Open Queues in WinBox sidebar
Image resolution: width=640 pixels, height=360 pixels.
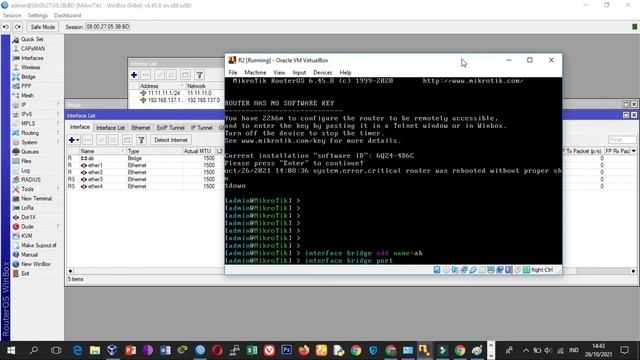tap(29, 152)
